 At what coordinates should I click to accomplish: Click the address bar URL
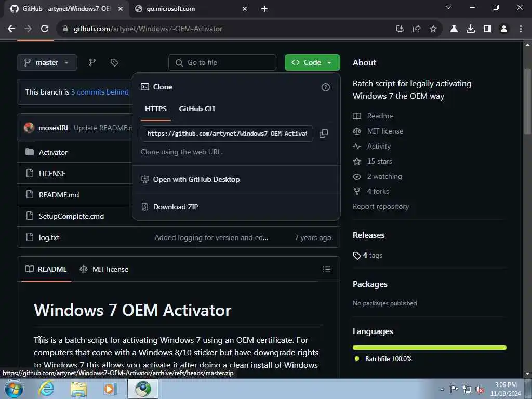[x=148, y=29]
